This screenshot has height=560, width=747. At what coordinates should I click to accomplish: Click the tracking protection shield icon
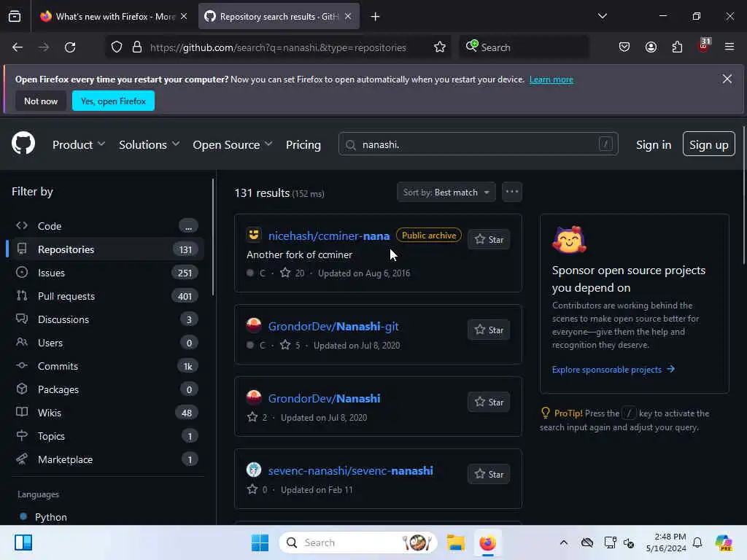117,47
